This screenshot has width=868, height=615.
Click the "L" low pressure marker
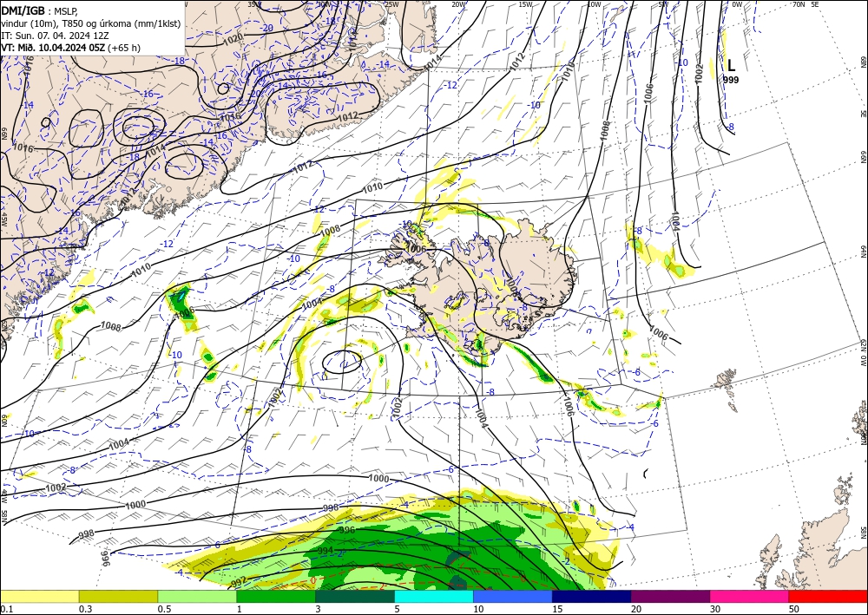731,66
